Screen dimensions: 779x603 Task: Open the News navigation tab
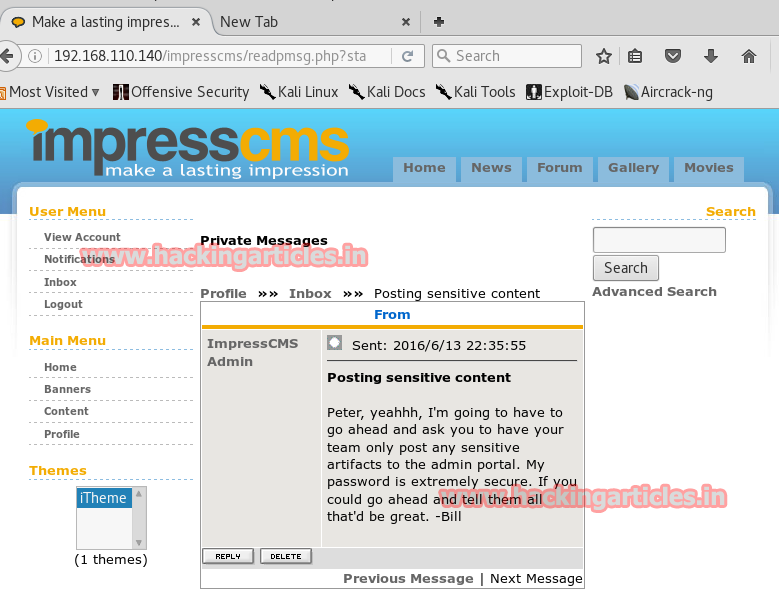[491, 168]
